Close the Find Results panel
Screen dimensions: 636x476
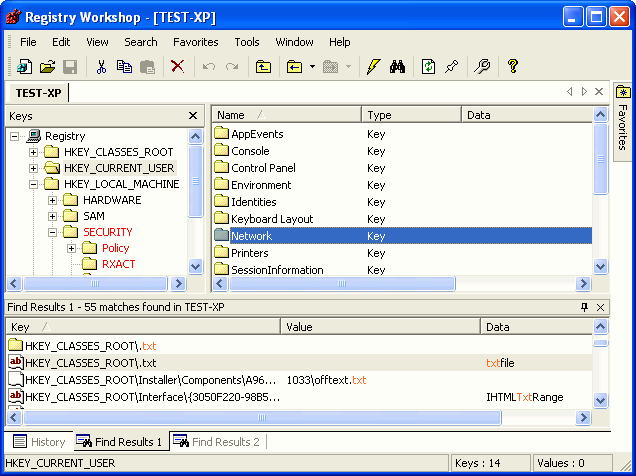[x=600, y=307]
